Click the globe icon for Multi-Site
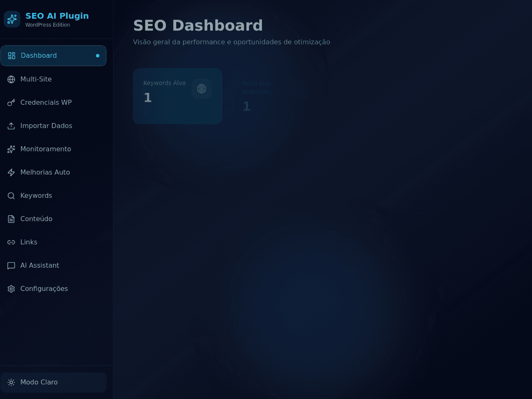Screen dimensions: 532x399 point(11,79)
